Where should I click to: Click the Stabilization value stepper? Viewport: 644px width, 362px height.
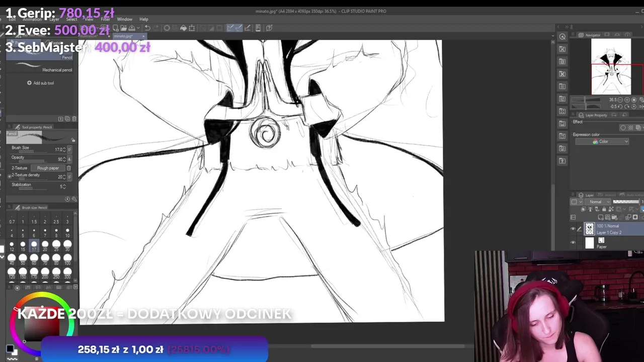64,186
